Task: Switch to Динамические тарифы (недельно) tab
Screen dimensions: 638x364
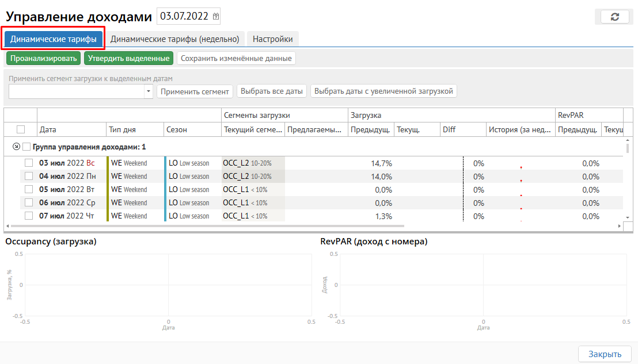Action: [174, 39]
